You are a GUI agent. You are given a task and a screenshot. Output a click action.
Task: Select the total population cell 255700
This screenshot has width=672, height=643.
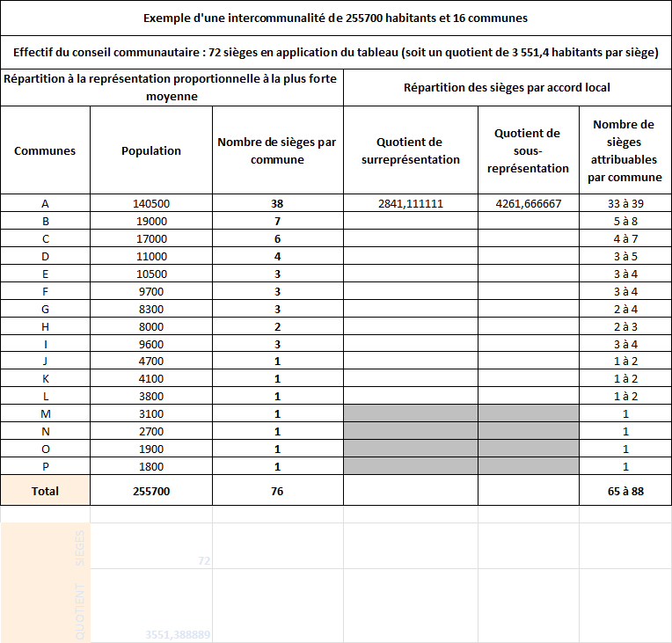(151, 491)
